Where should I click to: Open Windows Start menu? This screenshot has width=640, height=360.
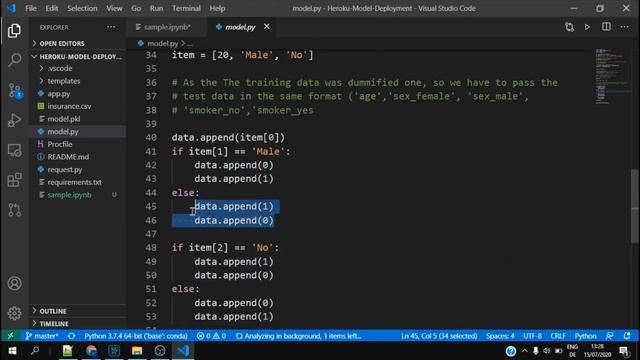(12, 351)
